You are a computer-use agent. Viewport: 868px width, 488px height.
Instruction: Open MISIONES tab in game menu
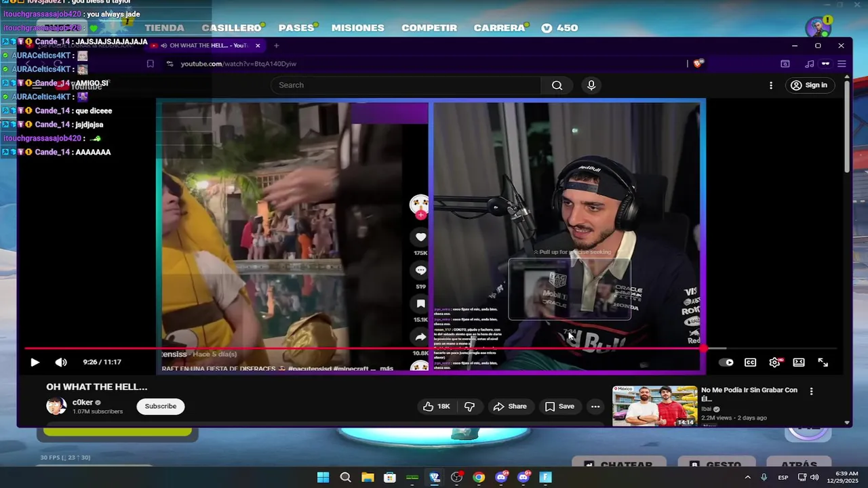tap(358, 28)
